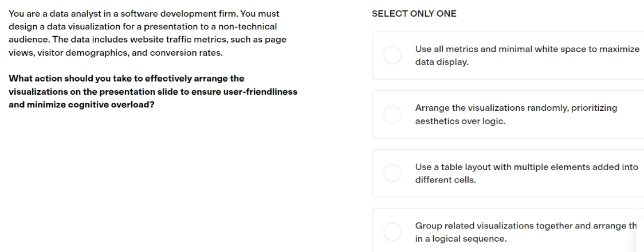This screenshot has height=252, width=644.
Task: Pick the "Use a table layout" radio button
Action: tap(392, 173)
